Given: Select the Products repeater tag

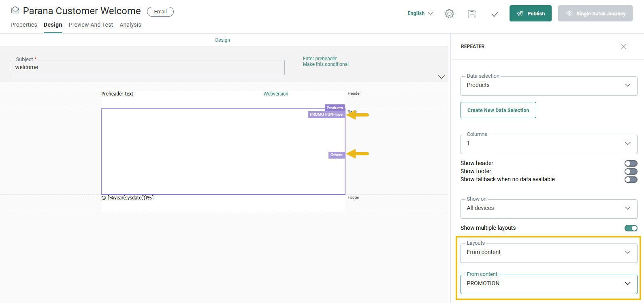Looking at the screenshot, I should tap(335, 108).
